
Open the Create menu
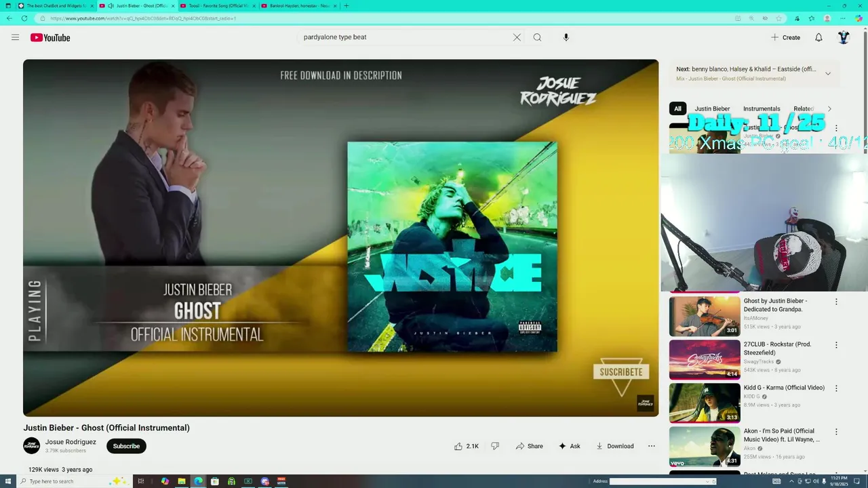click(786, 37)
